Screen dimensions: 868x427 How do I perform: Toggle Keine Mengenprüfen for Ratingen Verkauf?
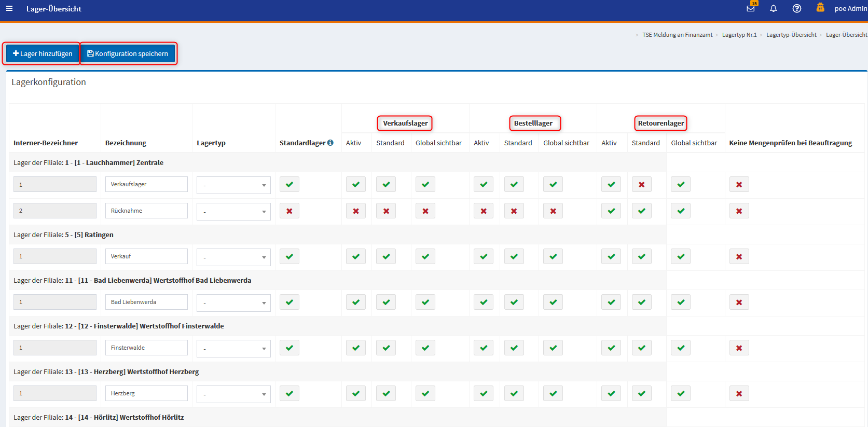pos(739,257)
